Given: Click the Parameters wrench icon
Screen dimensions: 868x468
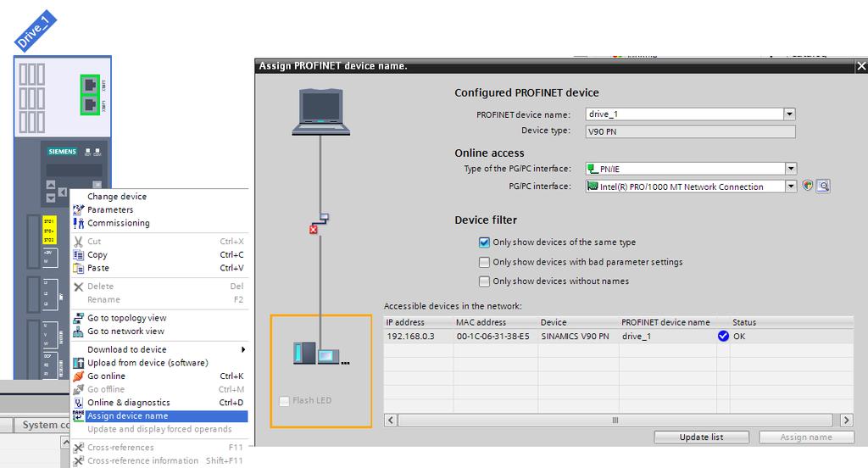Looking at the screenshot, I should [x=79, y=210].
